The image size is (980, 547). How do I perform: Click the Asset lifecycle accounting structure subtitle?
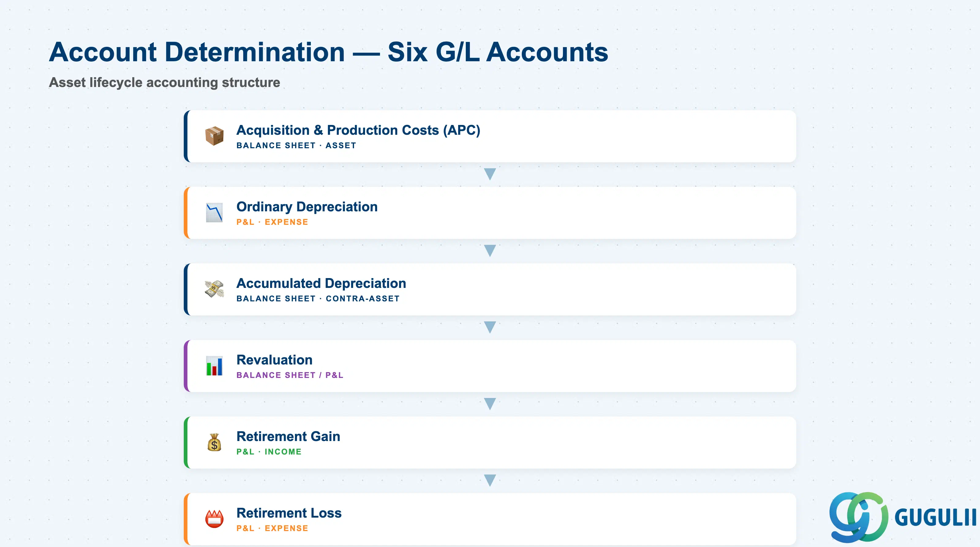click(165, 83)
